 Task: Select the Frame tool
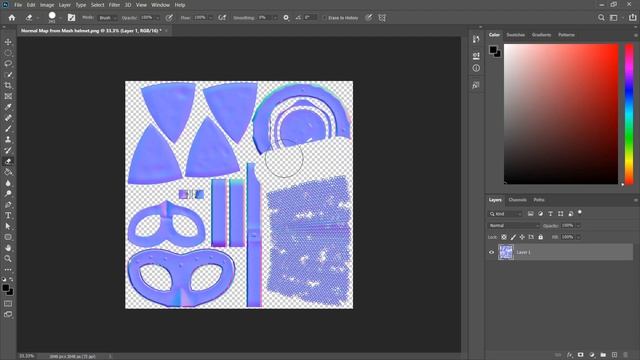tap(8, 96)
